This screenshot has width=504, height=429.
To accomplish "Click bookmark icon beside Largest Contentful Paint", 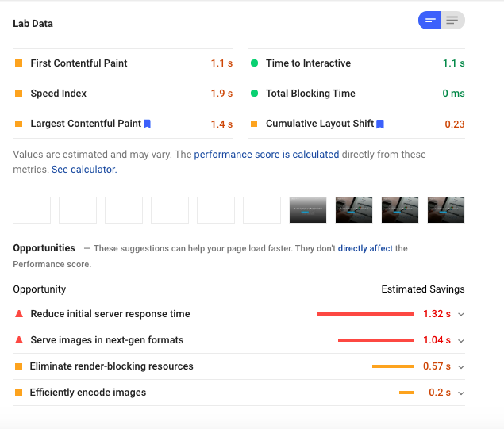I will (x=147, y=124).
